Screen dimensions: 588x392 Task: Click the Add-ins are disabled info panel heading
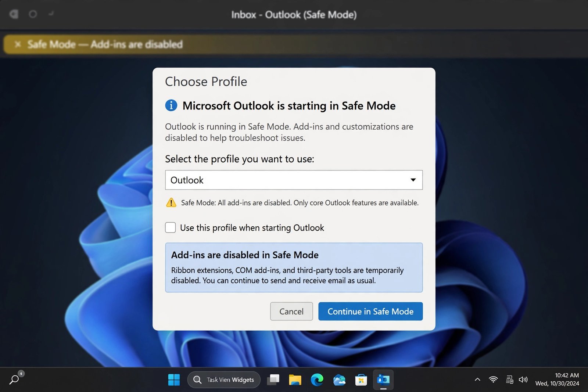tap(245, 255)
